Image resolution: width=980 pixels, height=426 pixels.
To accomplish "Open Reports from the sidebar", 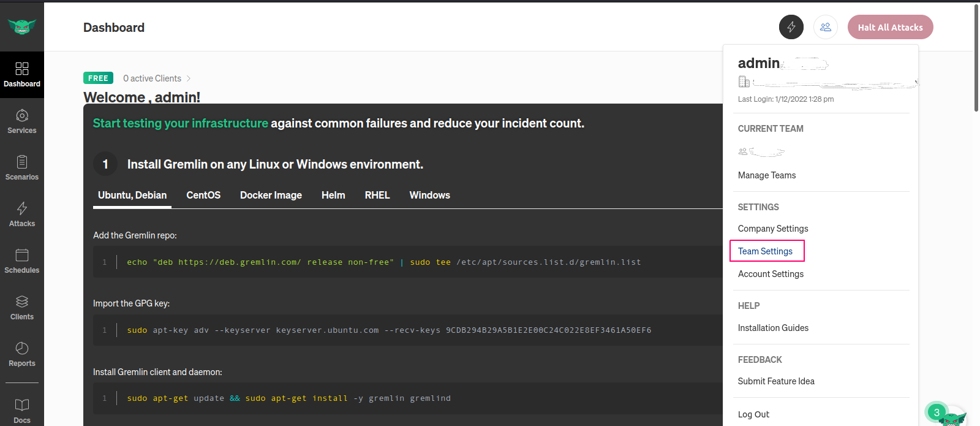I will [x=22, y=354].
